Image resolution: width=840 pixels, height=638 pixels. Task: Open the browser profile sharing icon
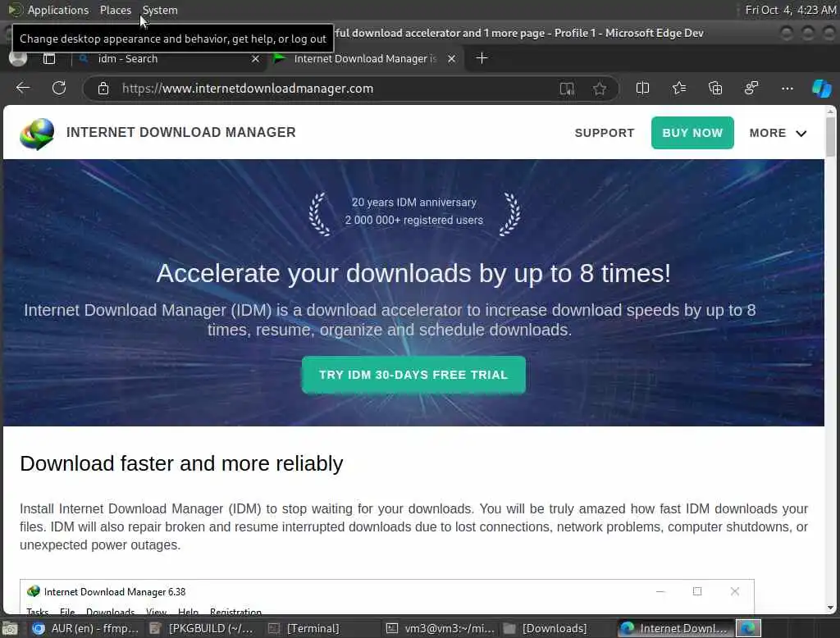coord(751,88)
